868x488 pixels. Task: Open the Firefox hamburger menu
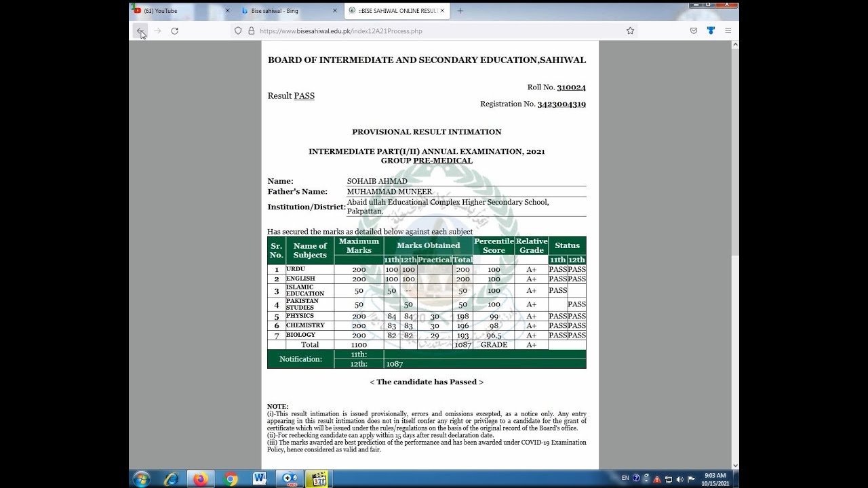(728, 30)
